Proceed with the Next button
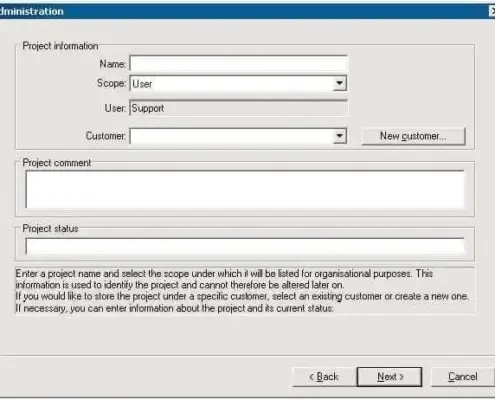 click(x=390, y=377)
